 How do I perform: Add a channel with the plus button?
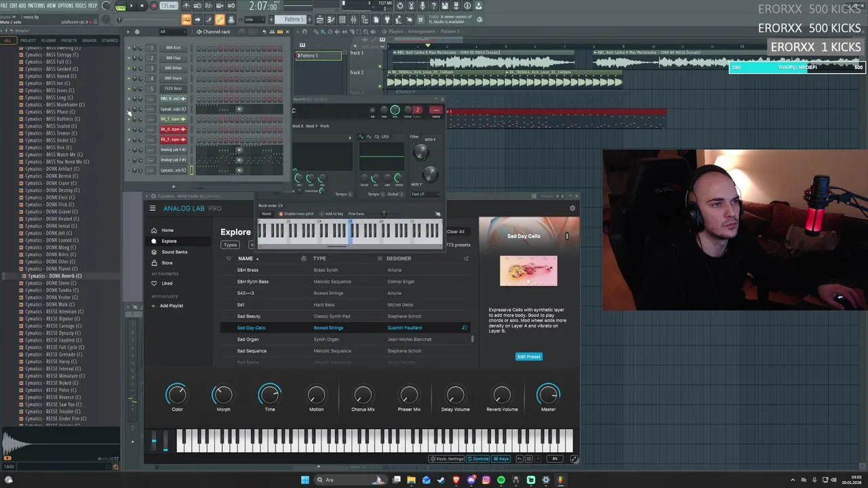(x=173, y=186)
